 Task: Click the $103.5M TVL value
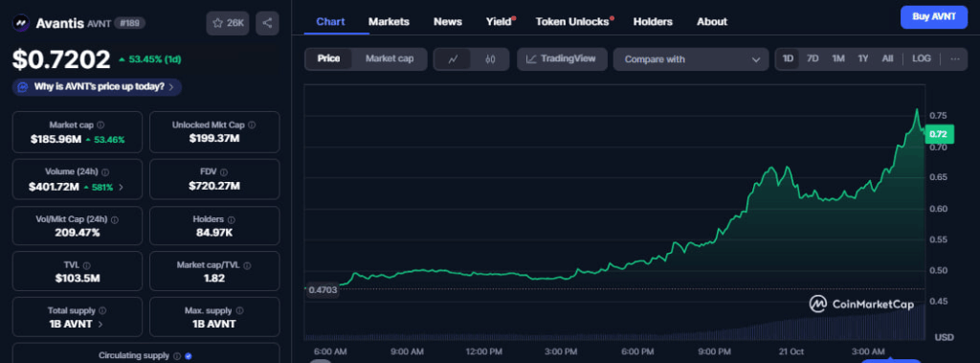pos(78,279)
